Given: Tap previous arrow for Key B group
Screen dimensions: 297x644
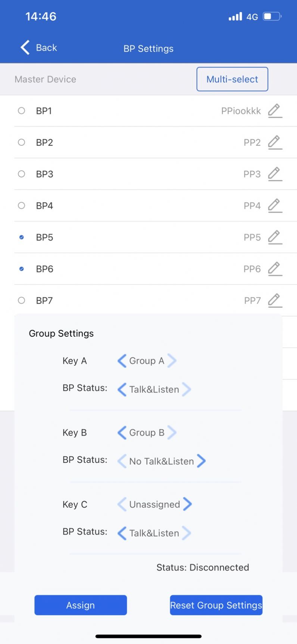Looking at the screenshot, I should click(122, 433).
